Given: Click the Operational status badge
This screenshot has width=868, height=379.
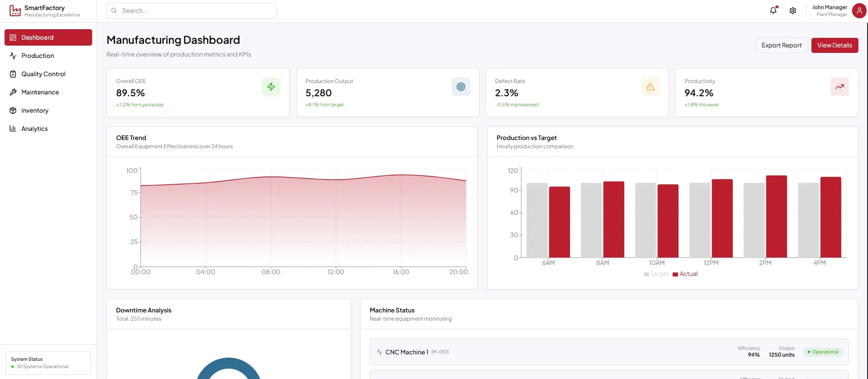Looking at the screenshot, I should click(x=823, y=352).
